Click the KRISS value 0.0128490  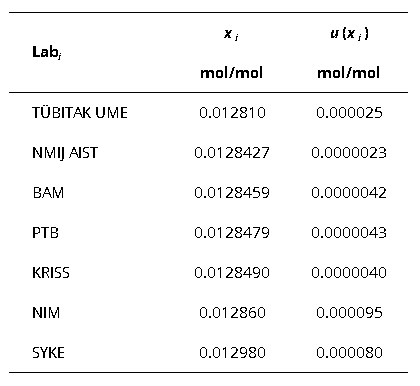coord(232,273)
